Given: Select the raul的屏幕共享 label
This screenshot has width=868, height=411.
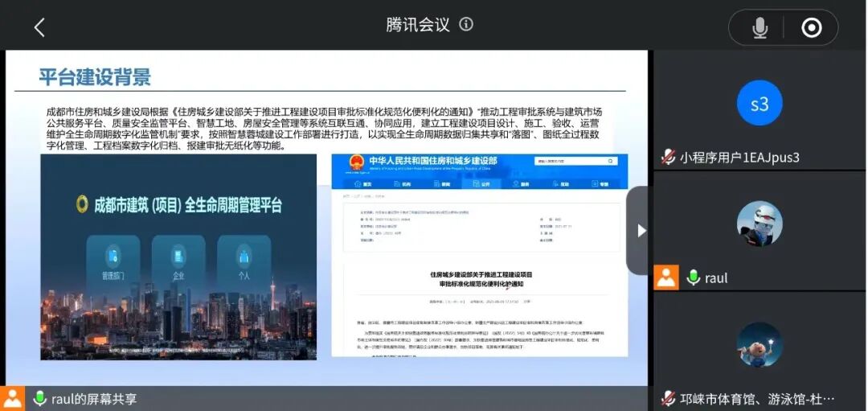Looking at the screenshot, I should tap(94, 399).
